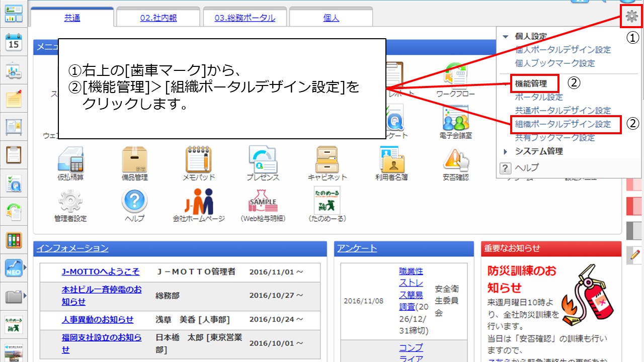Open the 備品管理 box icon
The image size is (644, 362).
point(134,160)
